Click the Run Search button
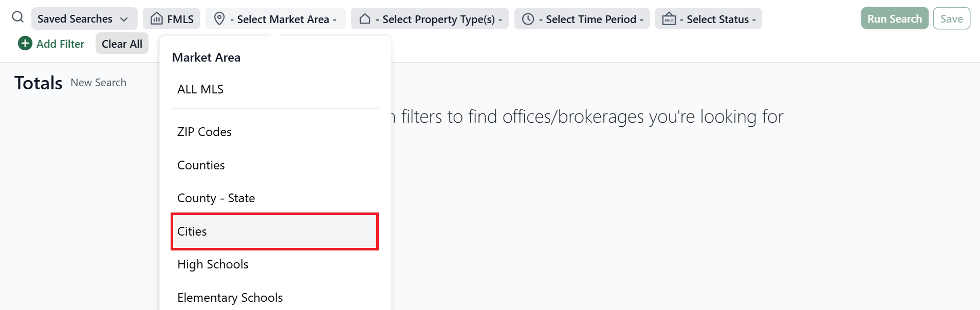Image resolution: width=980 pixels, height=310 pixels. [894, 18]
